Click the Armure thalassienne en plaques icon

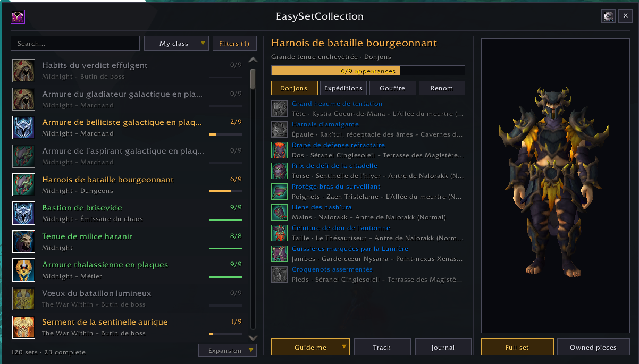23,270
